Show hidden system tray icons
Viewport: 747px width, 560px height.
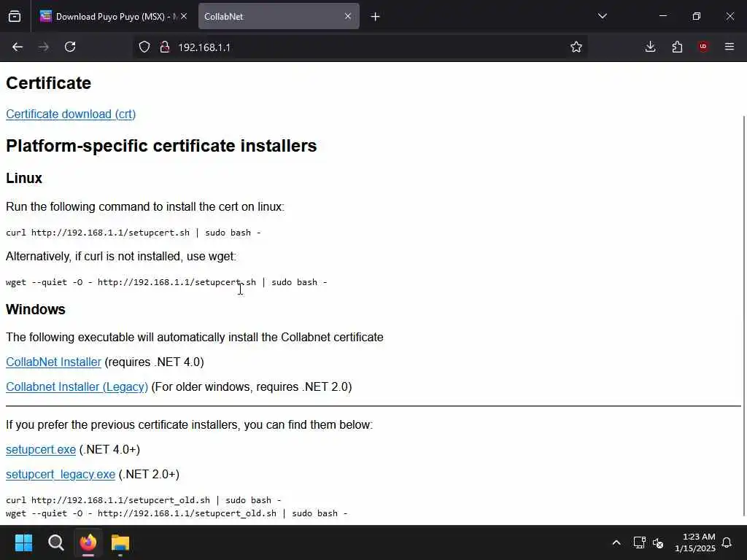[x=616, y=542]
